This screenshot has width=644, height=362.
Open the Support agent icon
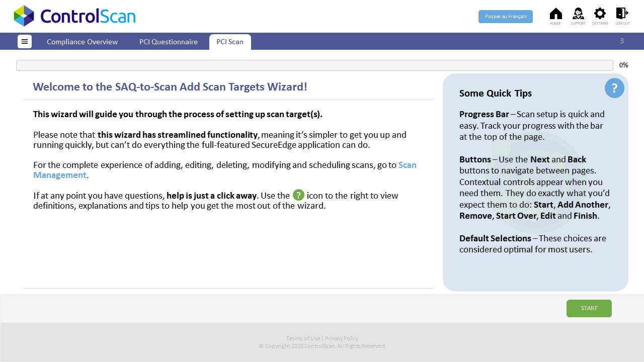point(578,14)
